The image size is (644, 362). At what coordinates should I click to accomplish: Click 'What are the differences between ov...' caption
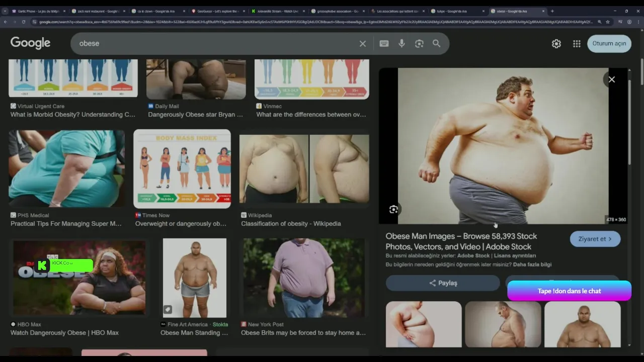click(x=311, y=115)
